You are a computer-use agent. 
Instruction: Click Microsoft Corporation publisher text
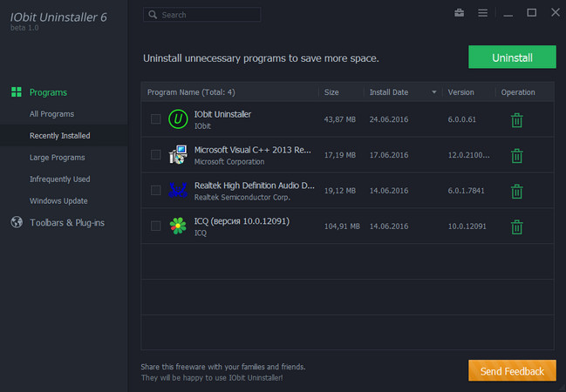(x=229, y=161)
